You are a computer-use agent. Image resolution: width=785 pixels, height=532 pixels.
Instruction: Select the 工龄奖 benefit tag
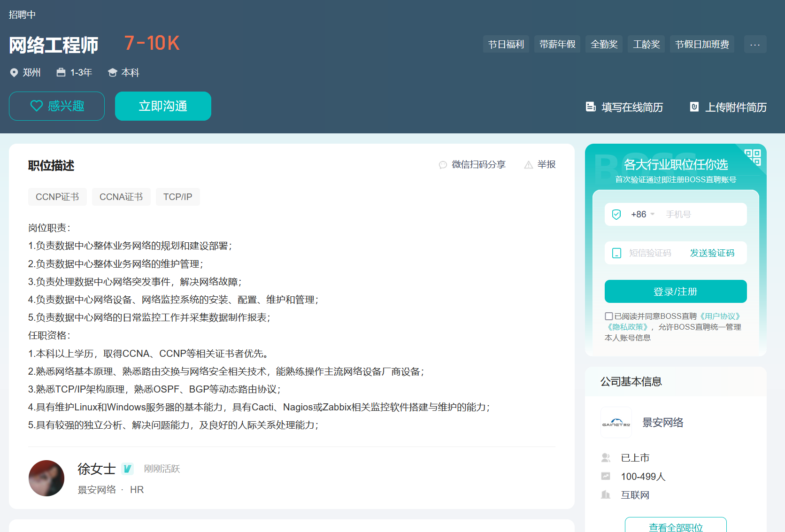click(x=646, y=45)
